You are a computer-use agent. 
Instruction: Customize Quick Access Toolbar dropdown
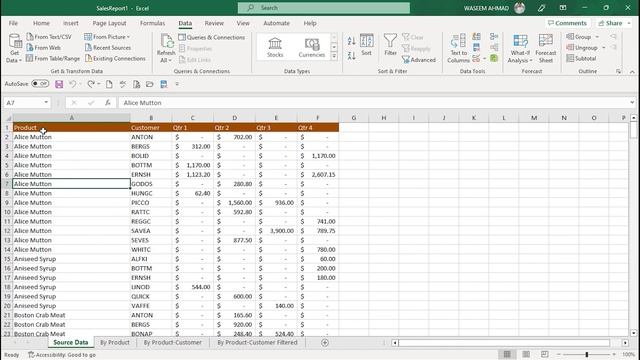177,84
